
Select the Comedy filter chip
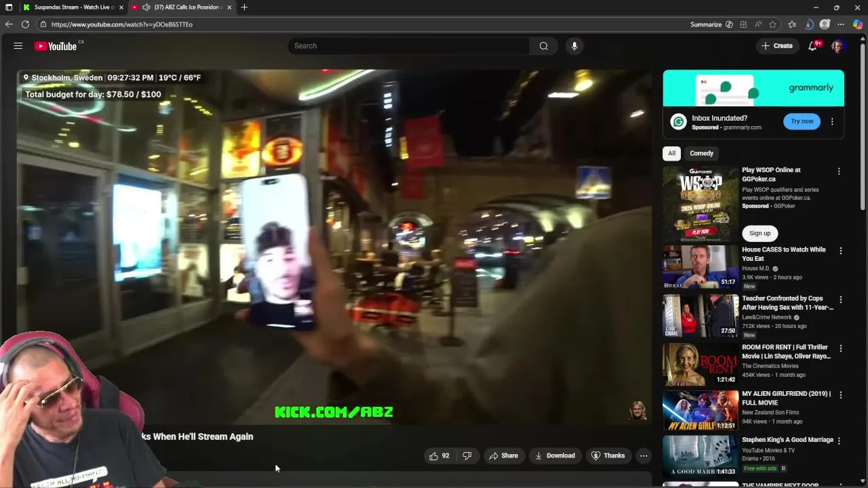point(701,153)
